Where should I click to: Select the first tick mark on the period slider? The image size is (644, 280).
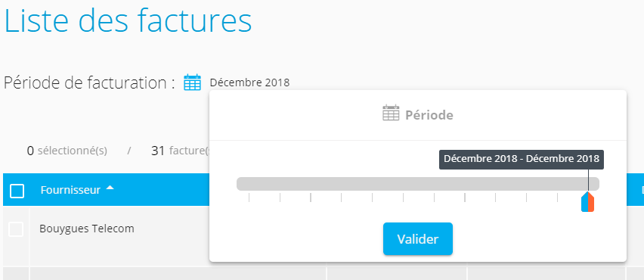click(x=249, y=198)
